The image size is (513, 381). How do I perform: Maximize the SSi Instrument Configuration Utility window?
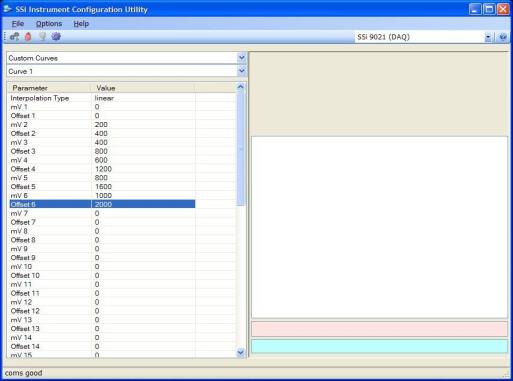coord(489,9)
